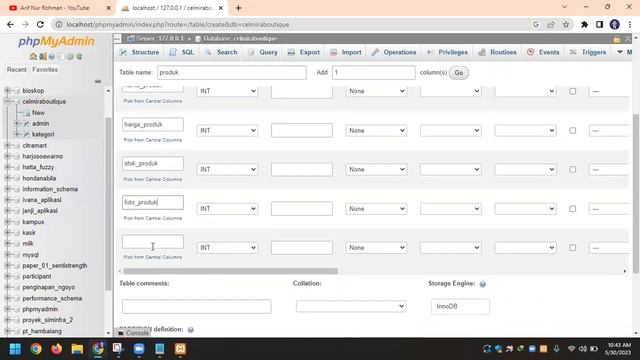Bookmark this page with the star icon

(x=566, y=24)
